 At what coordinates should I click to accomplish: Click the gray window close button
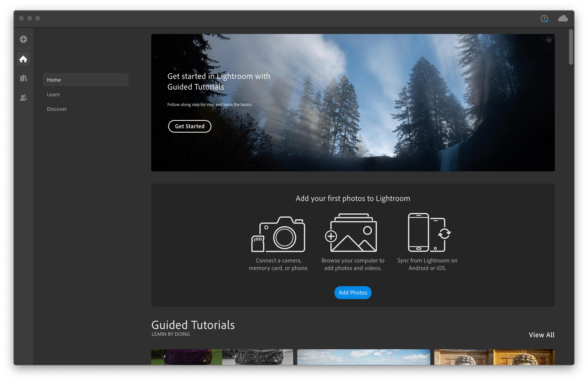(x=21, y=18)
